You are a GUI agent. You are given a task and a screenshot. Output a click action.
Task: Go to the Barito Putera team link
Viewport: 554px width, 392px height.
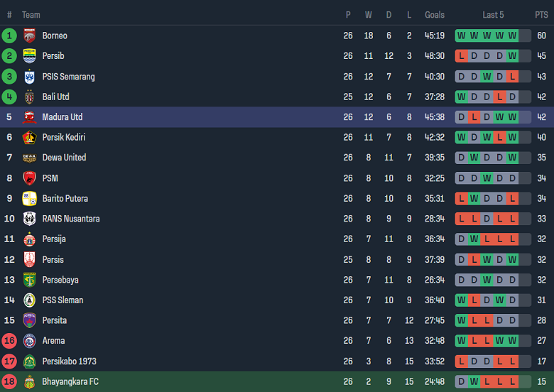(65, 199)
